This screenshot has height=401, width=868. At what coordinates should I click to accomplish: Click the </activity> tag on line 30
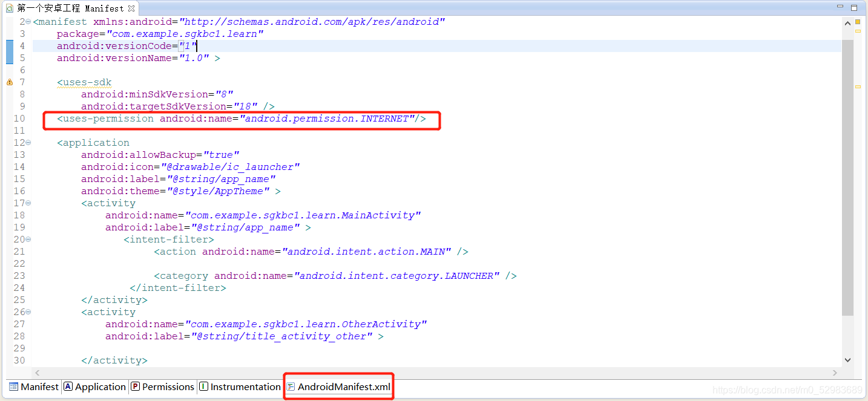pos(114,360)
